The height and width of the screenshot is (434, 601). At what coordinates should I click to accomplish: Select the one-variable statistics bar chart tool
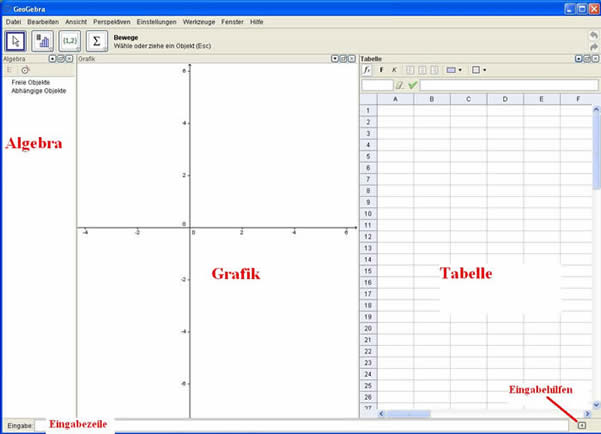click(43, 41)
